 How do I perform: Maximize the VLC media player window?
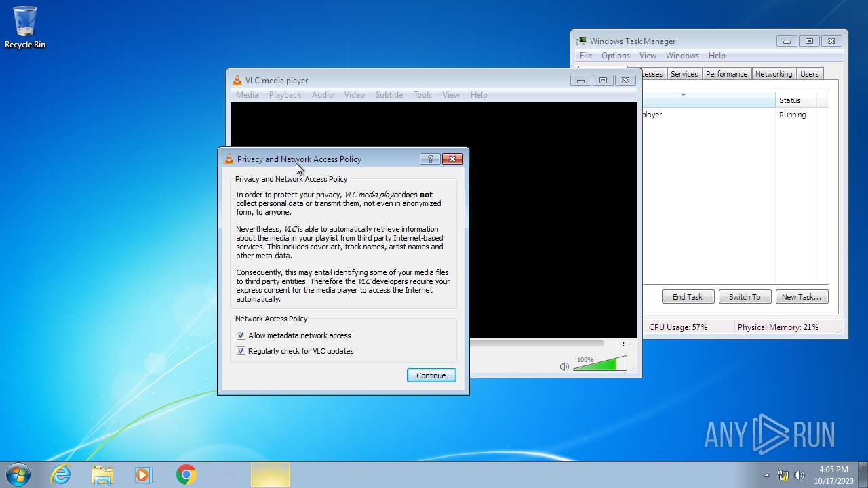click(x=603, y=80)
